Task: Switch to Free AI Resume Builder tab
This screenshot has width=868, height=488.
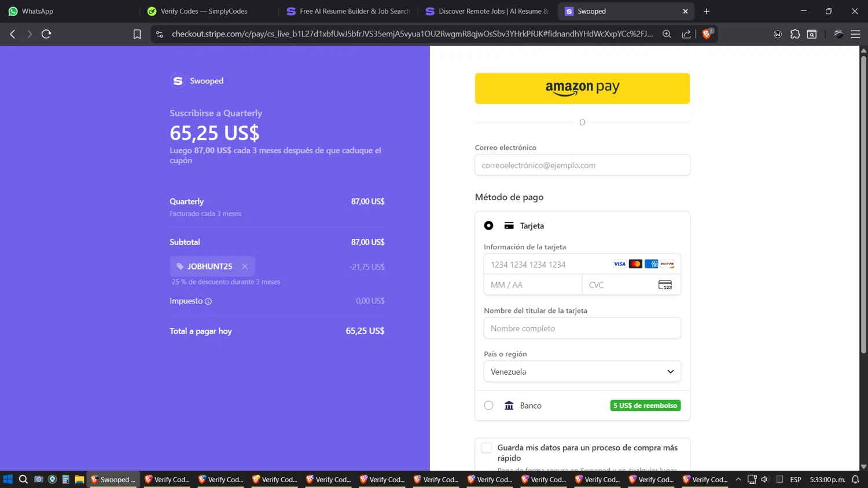Action: point(348,11)
